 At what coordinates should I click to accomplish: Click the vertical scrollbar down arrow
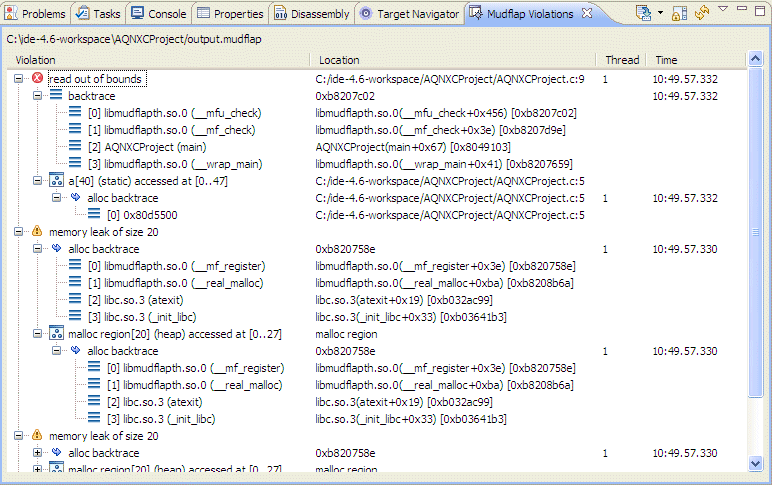coord(756,463)
